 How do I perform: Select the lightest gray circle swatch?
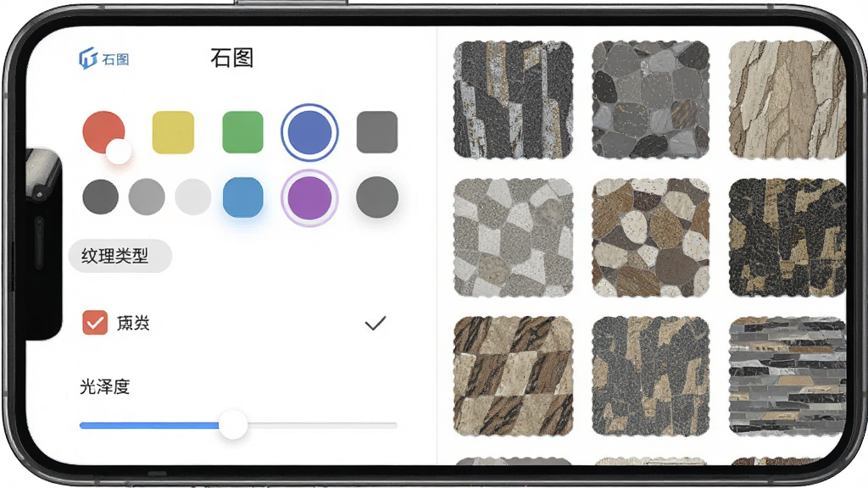(192, 197)
